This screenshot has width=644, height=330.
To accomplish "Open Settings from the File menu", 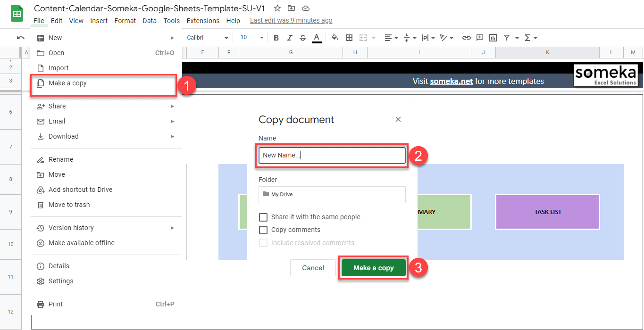I will (x=106, y=281).
